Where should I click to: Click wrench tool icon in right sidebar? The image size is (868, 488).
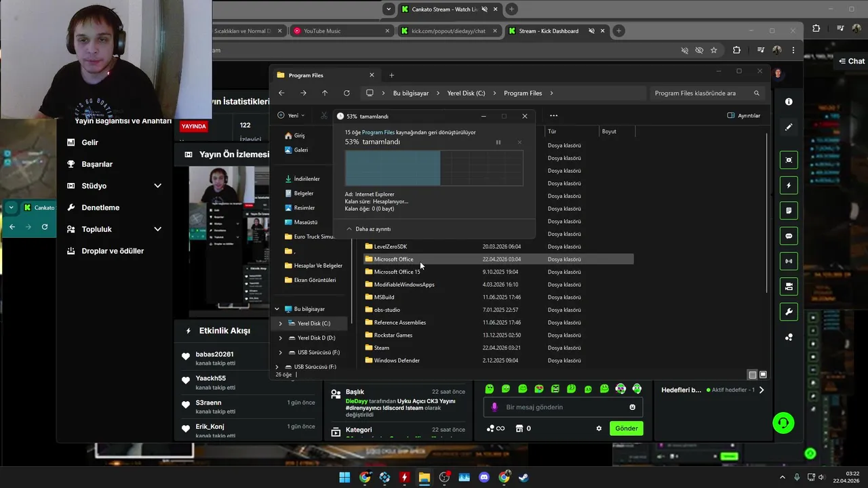point(789,312)
